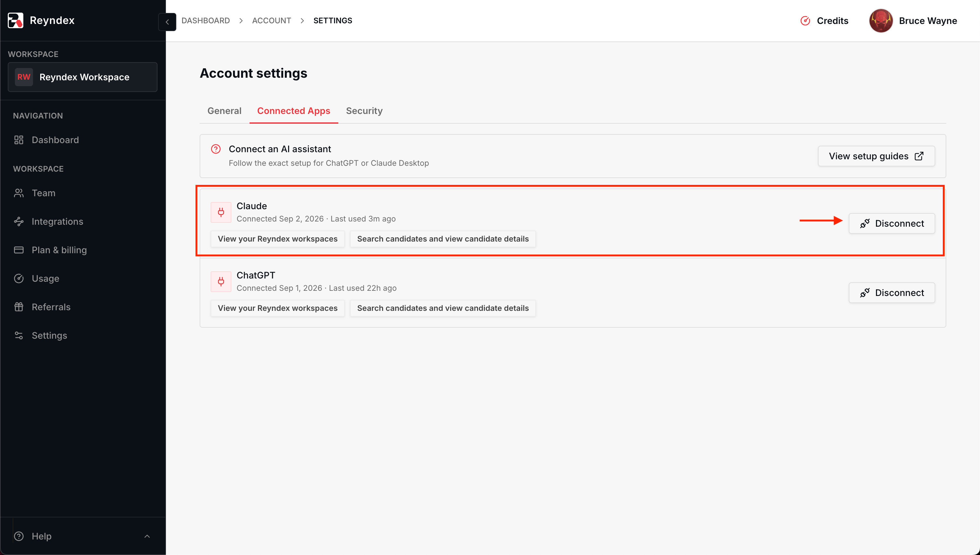Click the question icon beside Connect an AI assistant
This screenshot has width=980, height=555.
(216, 149)
